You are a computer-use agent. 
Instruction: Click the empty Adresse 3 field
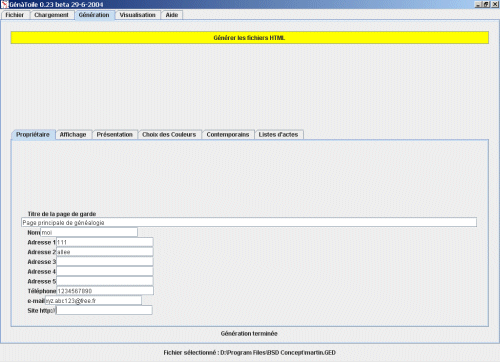[105, 262]
